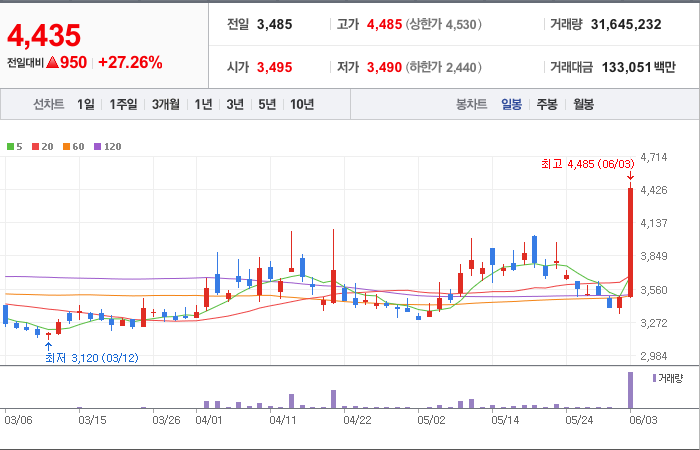Click the 저가 value 3,490

coord(384,67)
